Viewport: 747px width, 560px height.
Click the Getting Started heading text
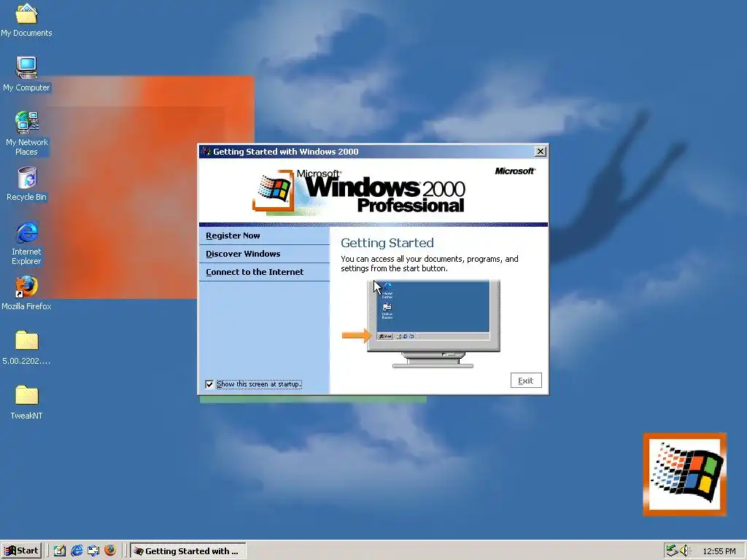pos(387,243)
